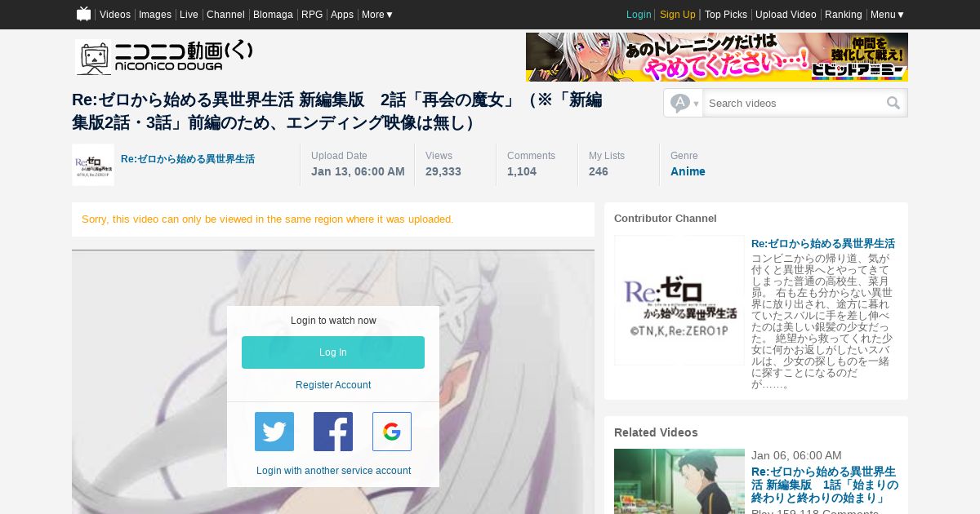Click the Views count 29,333
The image size is (980, 514).
pyautogui.click(x=443, y=171)
